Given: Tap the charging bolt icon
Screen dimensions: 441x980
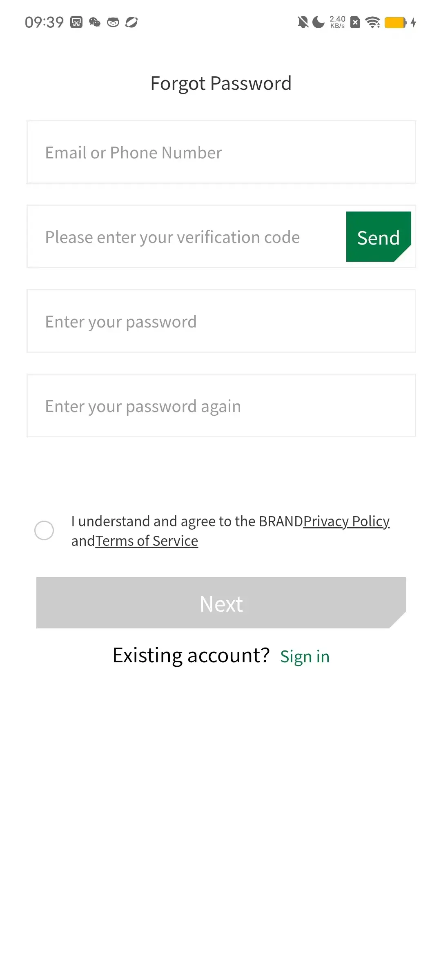Looking at the screenshot, I should tap(414, 22).
